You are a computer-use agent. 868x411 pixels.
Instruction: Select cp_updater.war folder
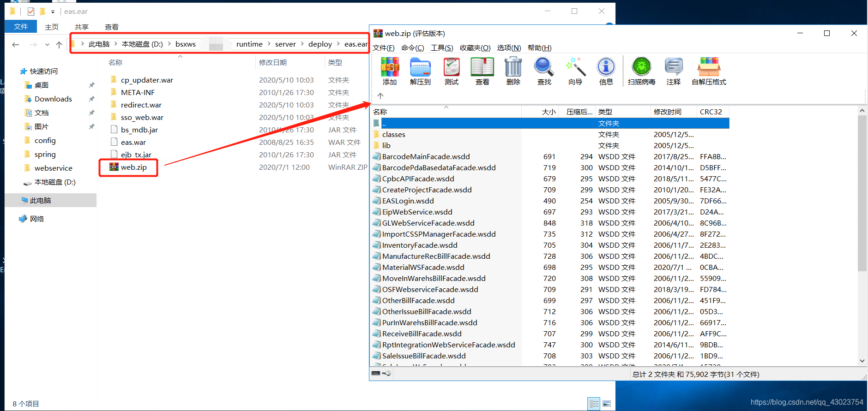point(147,80)
